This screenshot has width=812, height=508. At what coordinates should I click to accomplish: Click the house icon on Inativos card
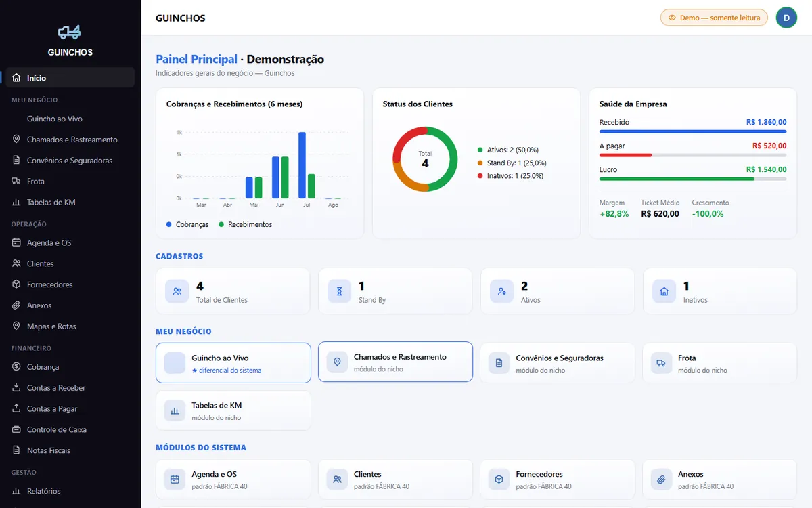(x=664, y=291)
